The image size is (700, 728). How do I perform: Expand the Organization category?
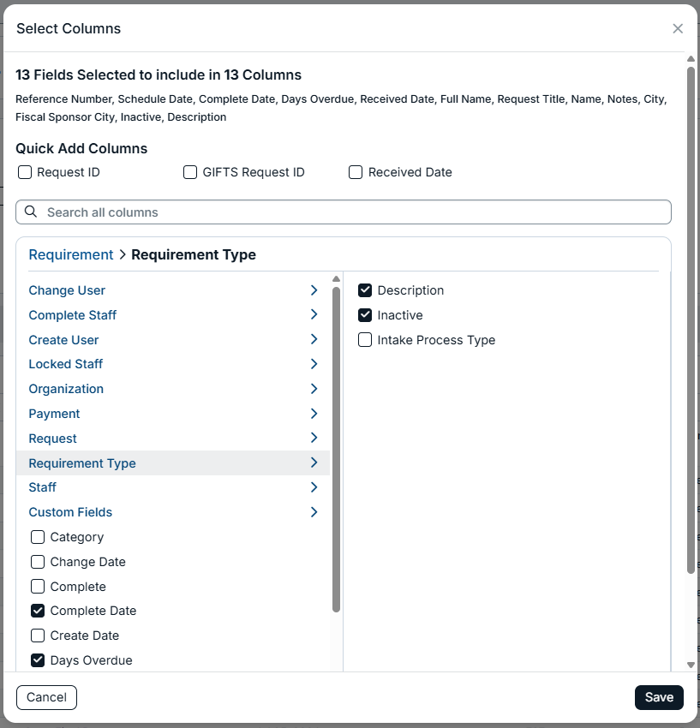coord(173,389)
